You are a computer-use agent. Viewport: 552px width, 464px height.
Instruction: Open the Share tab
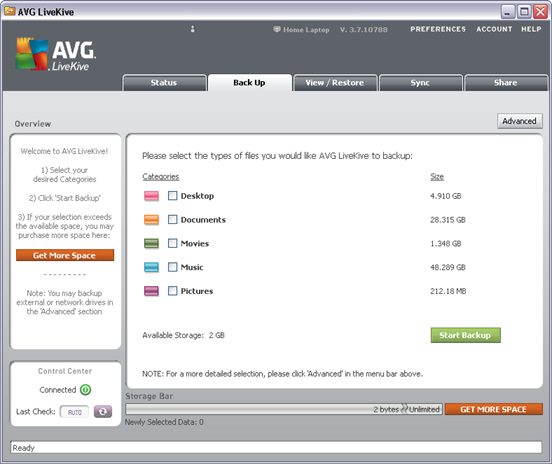tap(506, 83)
